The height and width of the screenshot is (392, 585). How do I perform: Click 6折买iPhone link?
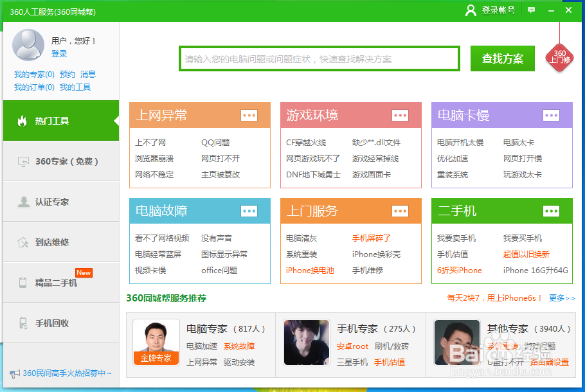point(459,270)
